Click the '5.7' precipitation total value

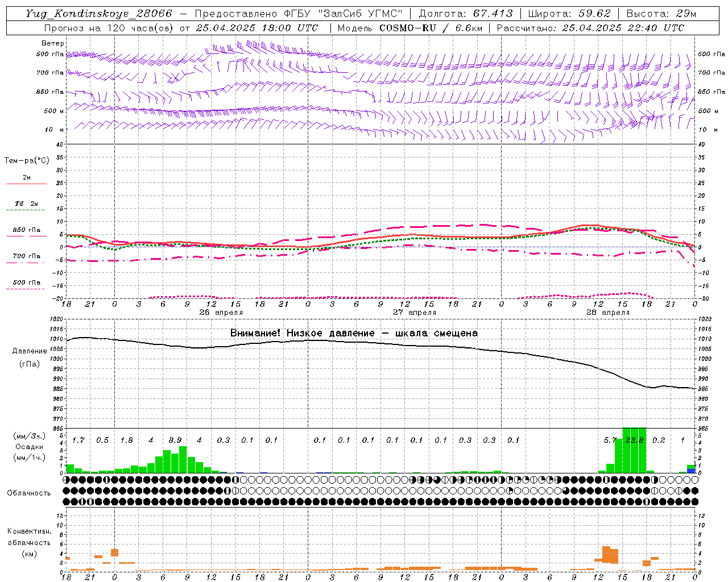[610, 440]
